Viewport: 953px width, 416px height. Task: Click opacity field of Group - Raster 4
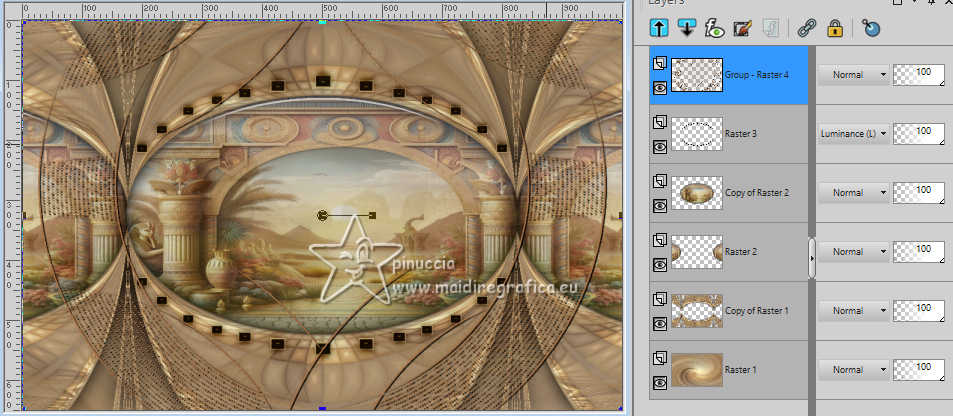coord(918,75)
